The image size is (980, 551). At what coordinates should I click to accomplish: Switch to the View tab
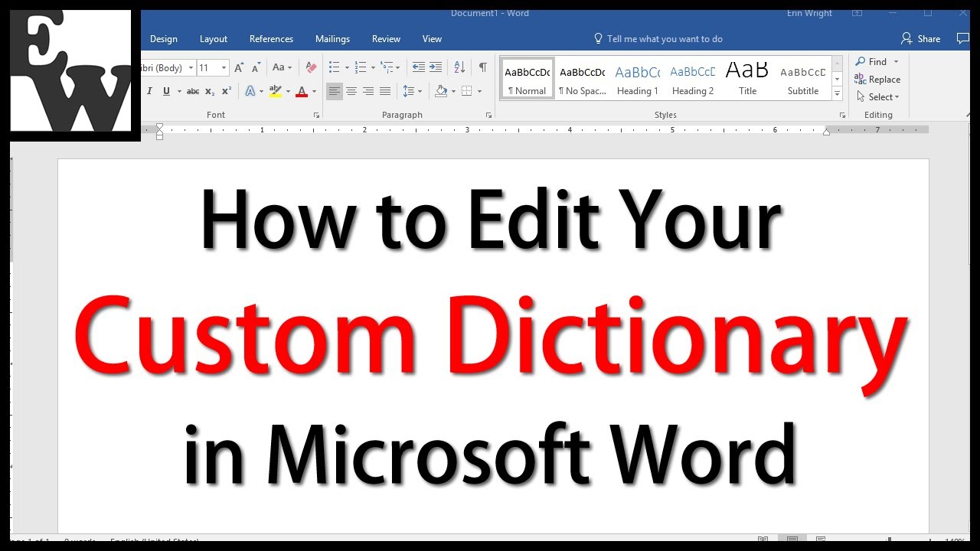coord(432,39)
